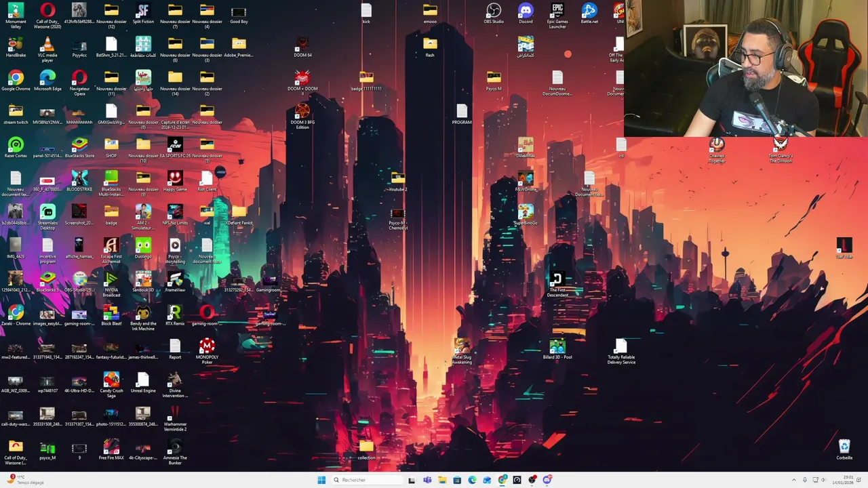Image resolution: width=868 pixels, height=488 pixels.
Task: Open Amnesia The Bunker shortcut
Action: click(x=175, y=451)
